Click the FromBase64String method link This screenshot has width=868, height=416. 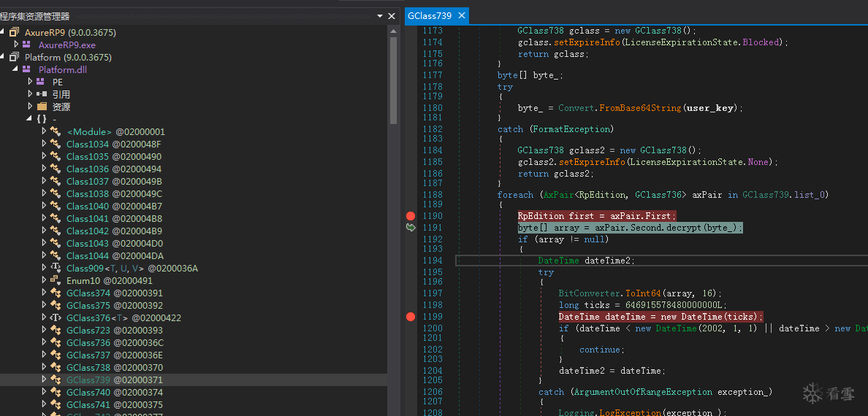pos(640,108)
